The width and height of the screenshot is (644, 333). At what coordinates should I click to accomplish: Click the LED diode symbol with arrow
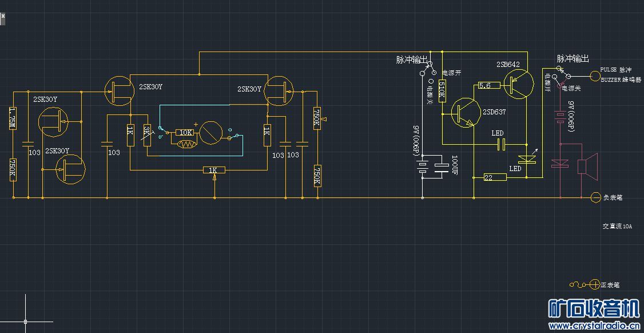pos(527,158)
